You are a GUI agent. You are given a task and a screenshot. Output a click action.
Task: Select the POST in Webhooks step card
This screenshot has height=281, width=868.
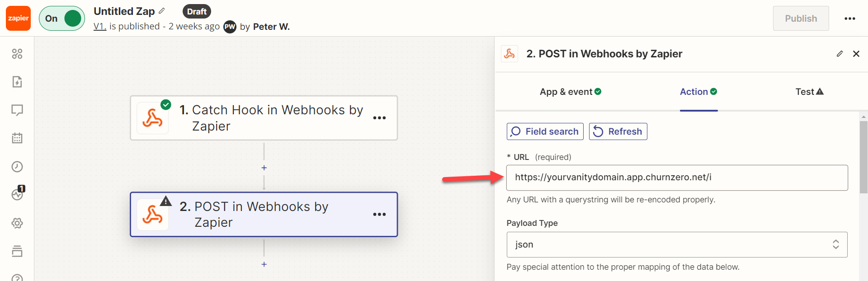click(264, 215)
